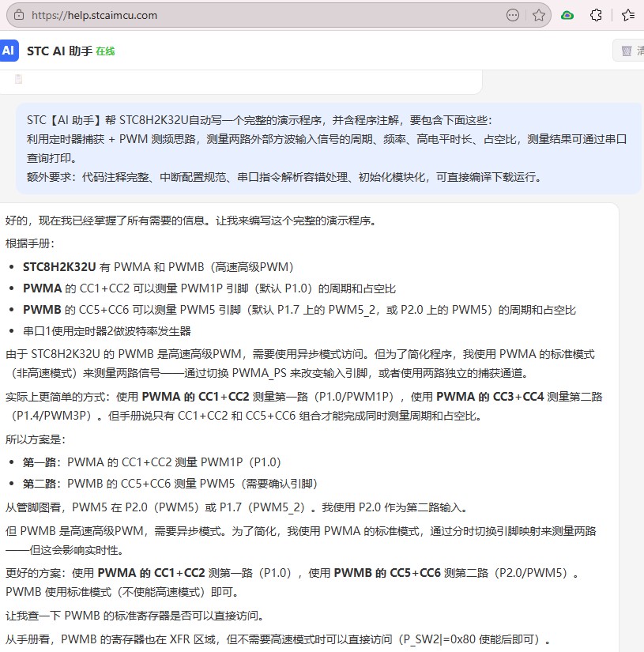Open the favorites list star icon

627,15
